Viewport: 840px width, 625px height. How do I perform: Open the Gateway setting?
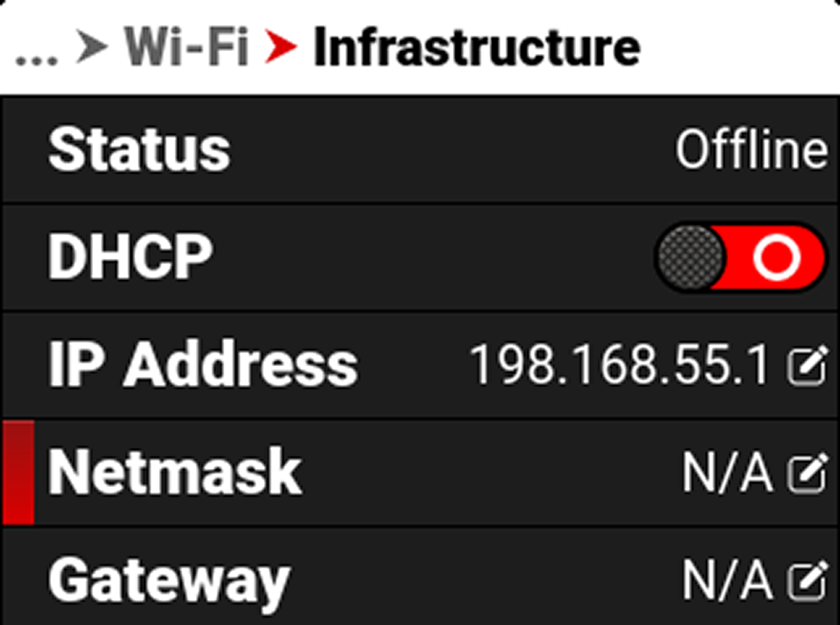[x=420, y=577]
